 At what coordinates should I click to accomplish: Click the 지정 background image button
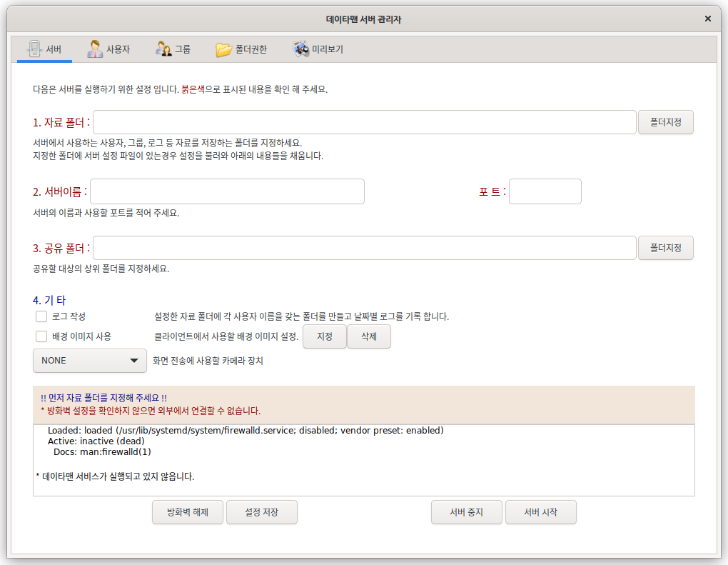(325, 336)
